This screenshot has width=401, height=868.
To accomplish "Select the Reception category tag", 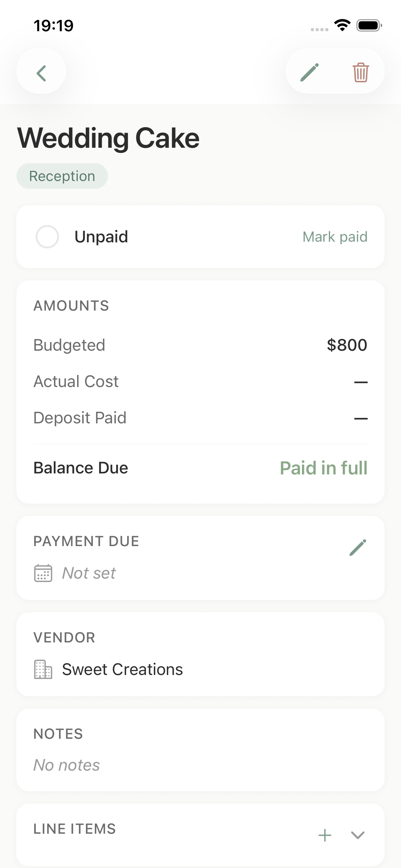I will [x=62, y=176].
